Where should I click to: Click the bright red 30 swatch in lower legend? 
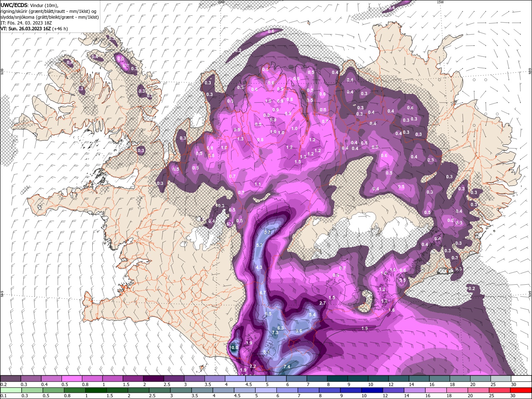(521, 390)
